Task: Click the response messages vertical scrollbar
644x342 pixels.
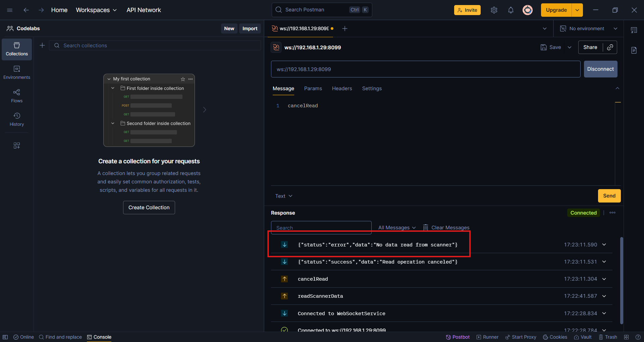Action: tap(621, 280)
